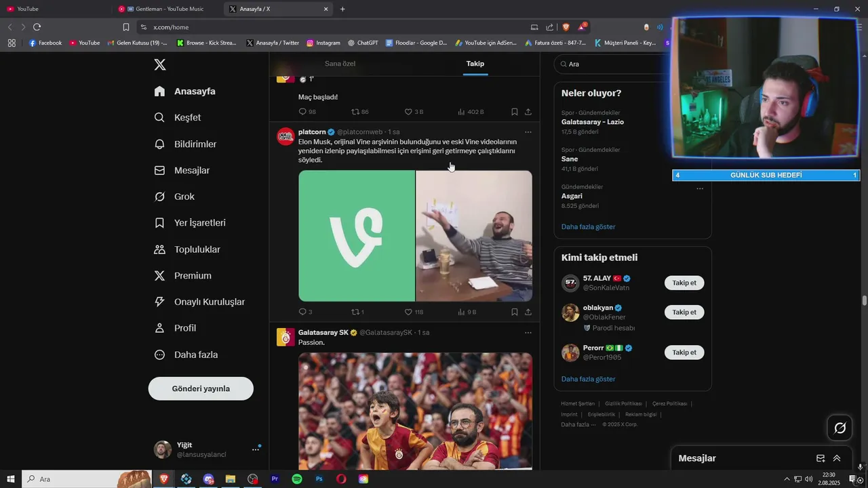Open the Premium page
868x488 pixels.
pos(182,275)
